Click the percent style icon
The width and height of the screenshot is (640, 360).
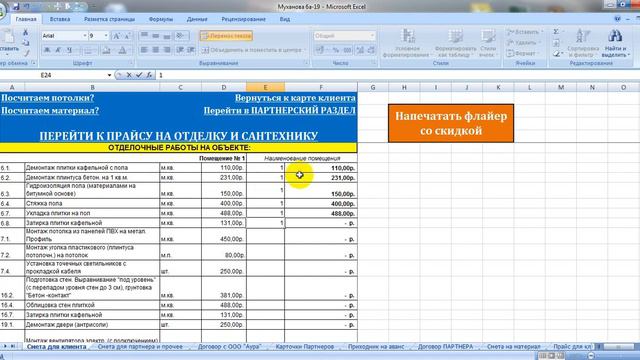pos(336,50)
